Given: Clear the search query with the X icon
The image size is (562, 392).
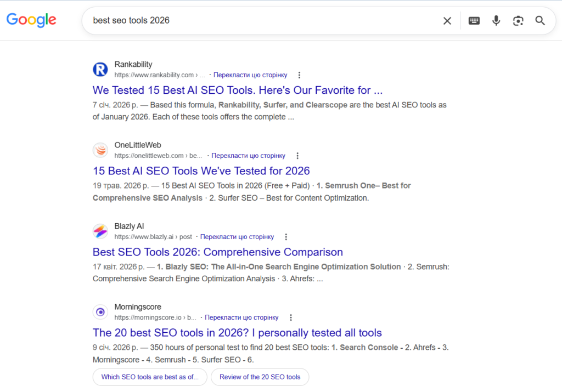Looking at the screenshot, I should click(447, 21).
